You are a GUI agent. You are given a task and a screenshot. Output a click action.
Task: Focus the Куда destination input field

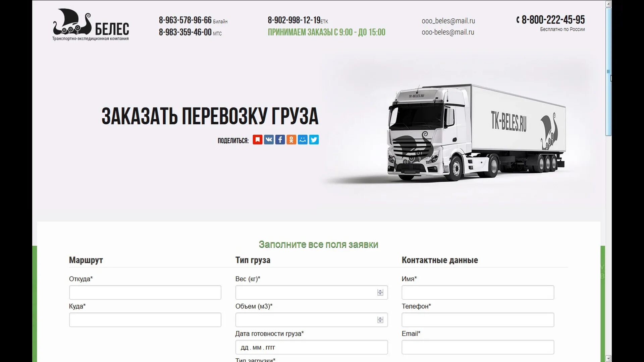tap(145, 320)
